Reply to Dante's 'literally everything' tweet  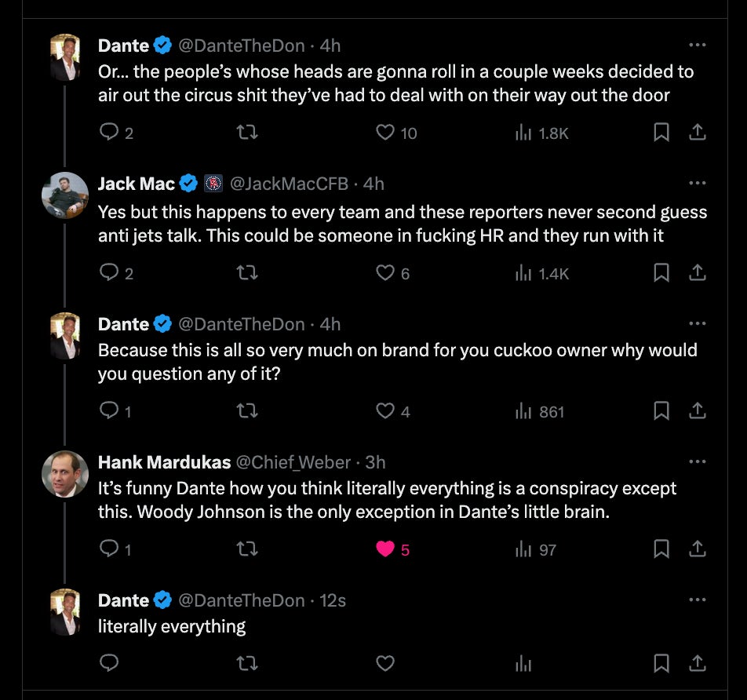110,664
